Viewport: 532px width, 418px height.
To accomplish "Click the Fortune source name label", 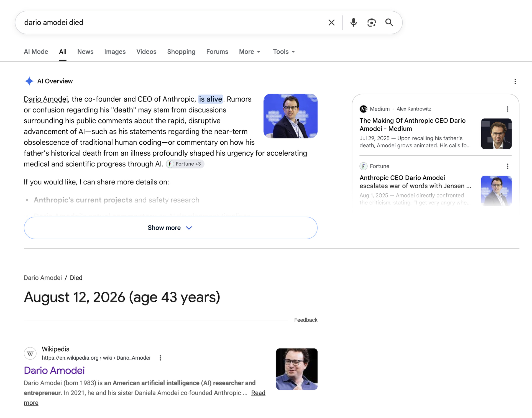I will (x=380, y=166).
